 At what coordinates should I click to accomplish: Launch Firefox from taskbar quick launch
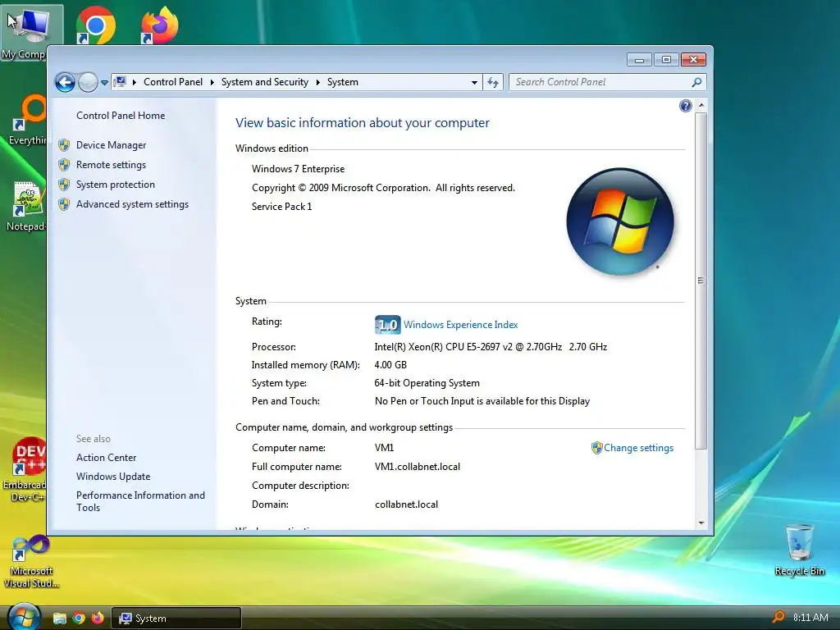click(x=98, y=619)
